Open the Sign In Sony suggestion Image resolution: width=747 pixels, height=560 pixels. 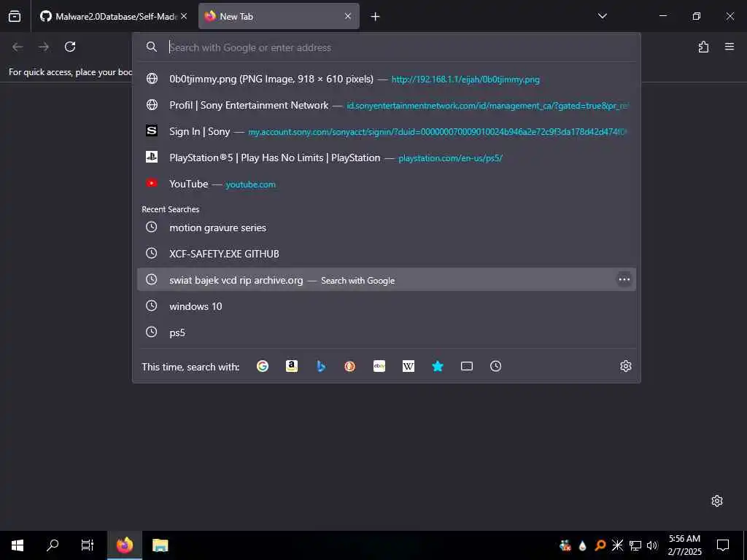387,131
